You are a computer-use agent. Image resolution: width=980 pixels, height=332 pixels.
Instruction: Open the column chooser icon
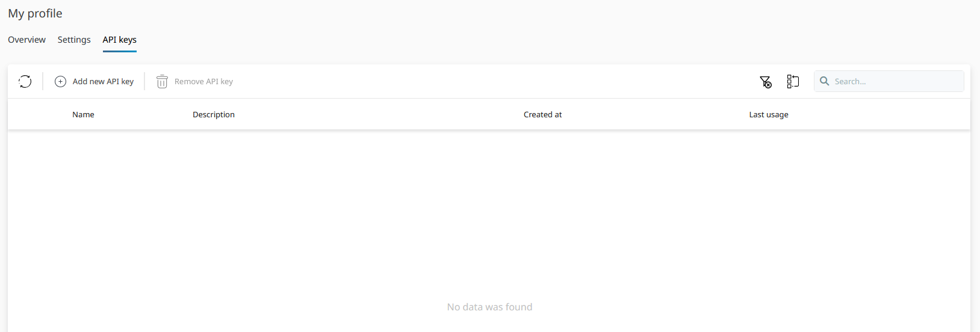pyautogui.click(x=793, y=81)
